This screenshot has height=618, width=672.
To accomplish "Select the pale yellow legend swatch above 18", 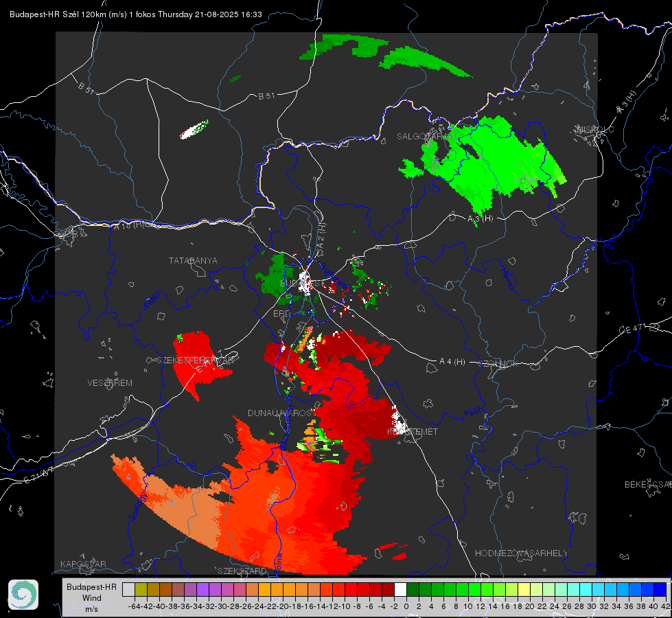I will 524,590.
